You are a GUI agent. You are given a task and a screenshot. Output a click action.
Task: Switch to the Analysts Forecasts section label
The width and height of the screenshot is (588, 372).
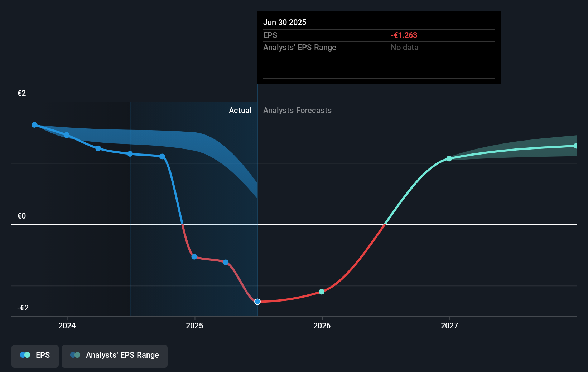(x=297, y=110)
